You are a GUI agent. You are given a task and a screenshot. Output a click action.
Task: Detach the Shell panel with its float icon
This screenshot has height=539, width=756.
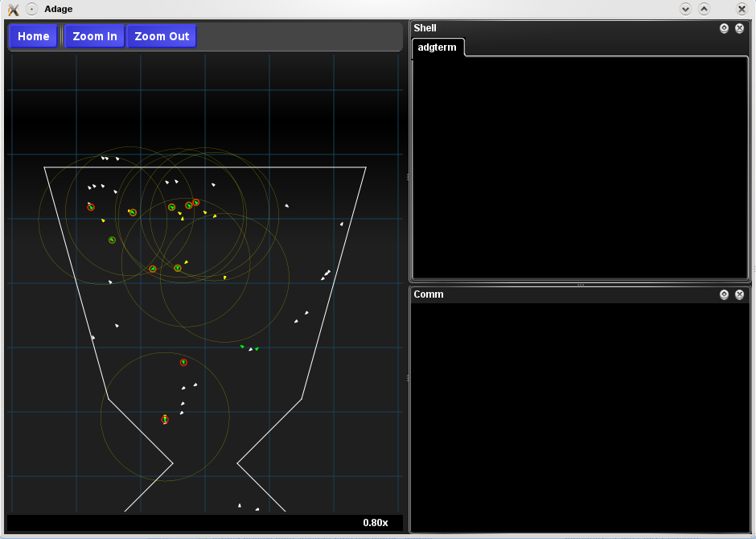(x=724, y=28)
